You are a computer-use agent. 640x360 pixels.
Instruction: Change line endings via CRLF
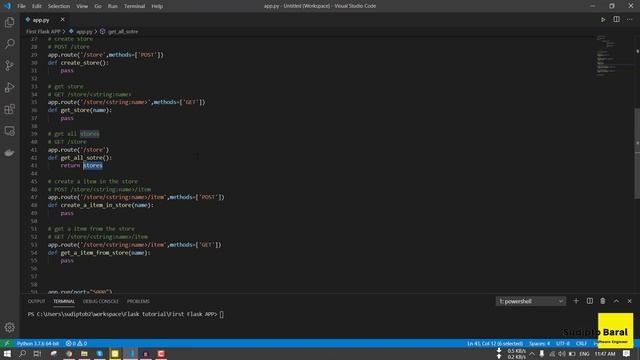click(x=581, y=343)
